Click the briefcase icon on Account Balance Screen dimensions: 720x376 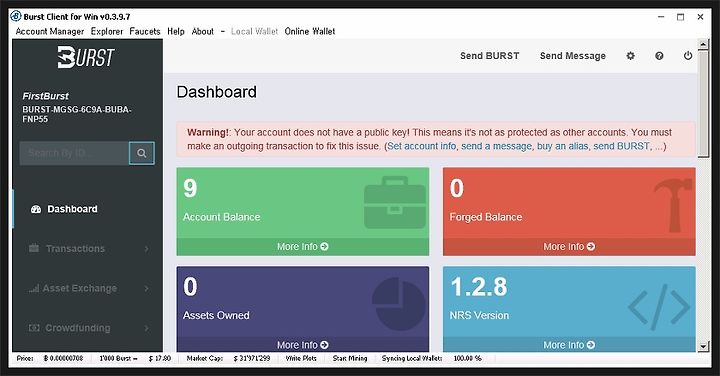coord(394,202)
